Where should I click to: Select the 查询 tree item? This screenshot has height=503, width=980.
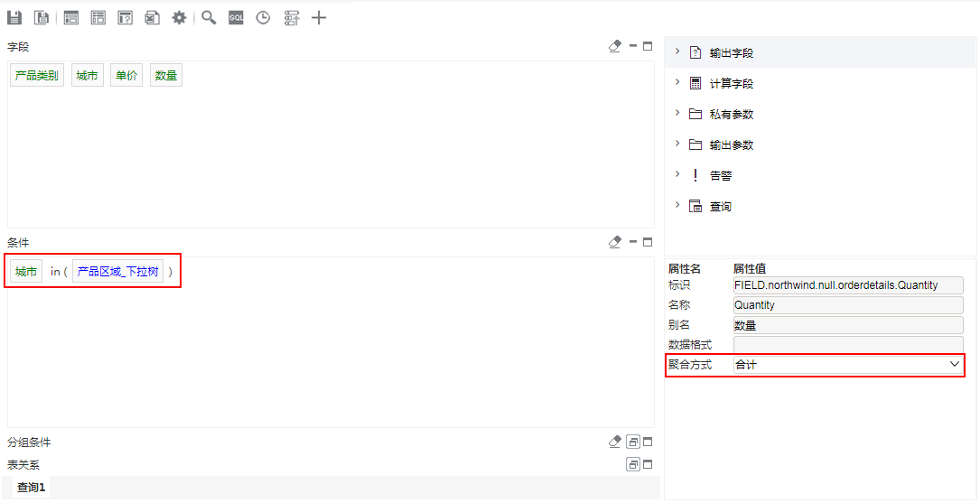pos(721,206)
